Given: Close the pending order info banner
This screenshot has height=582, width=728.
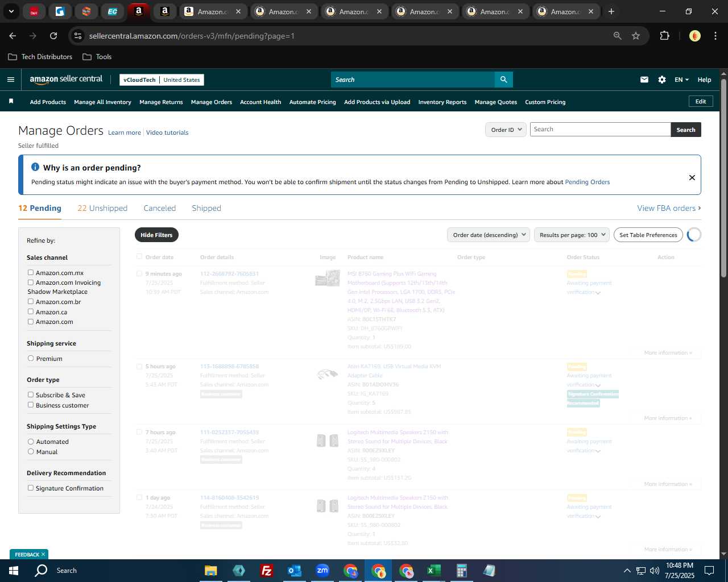Looking at the screenshot, I should pos(692,177).
